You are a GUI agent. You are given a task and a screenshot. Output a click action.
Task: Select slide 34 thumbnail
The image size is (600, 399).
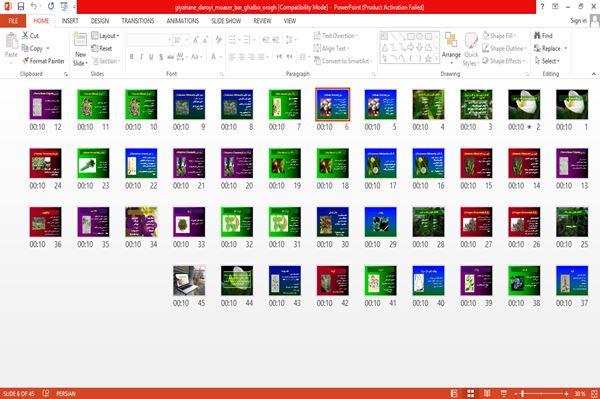141,222
